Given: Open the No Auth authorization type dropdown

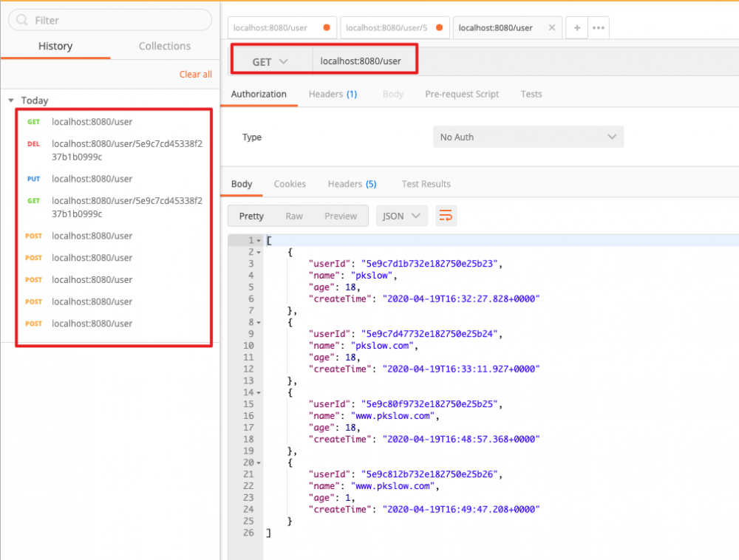Looking at the screenshot, I should click(528, 137).
